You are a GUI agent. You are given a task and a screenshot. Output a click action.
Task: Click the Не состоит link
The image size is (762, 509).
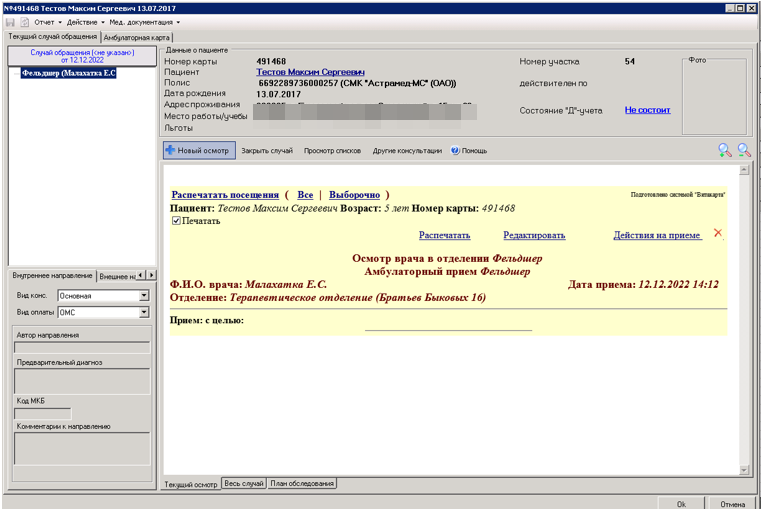(x=647, y=110)
